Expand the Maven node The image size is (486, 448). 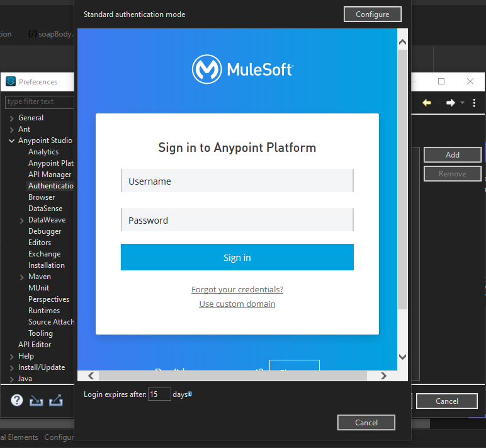point(21,277)
